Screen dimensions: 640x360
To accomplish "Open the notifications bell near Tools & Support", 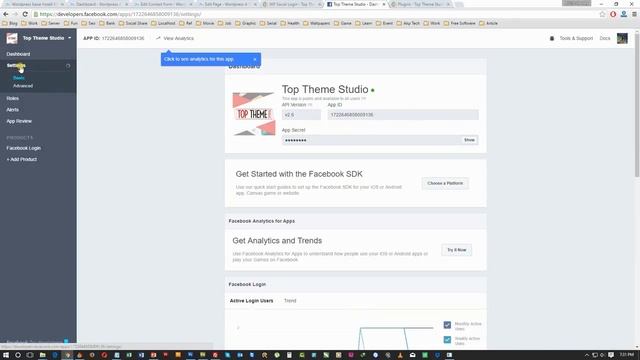I will click(552, 38).
